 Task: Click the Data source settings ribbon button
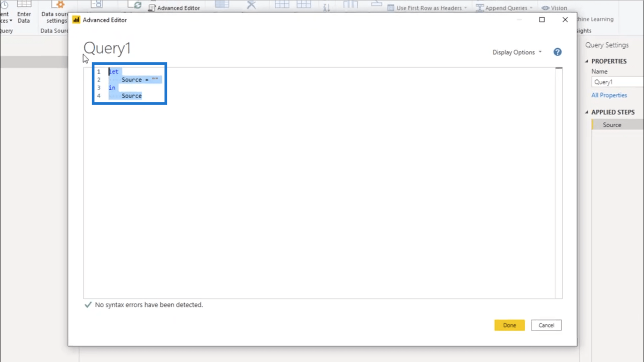(55, 13)
